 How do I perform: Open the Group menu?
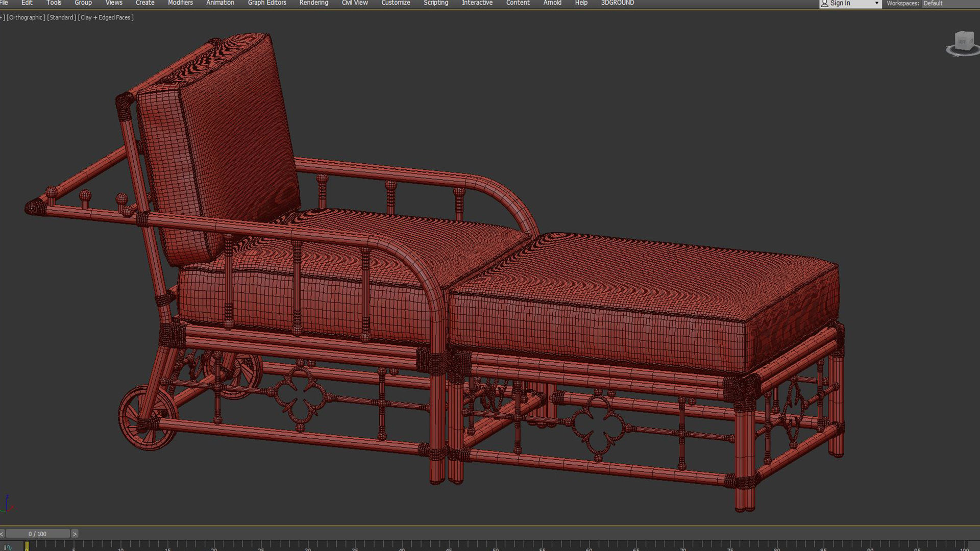pos(83,3)
